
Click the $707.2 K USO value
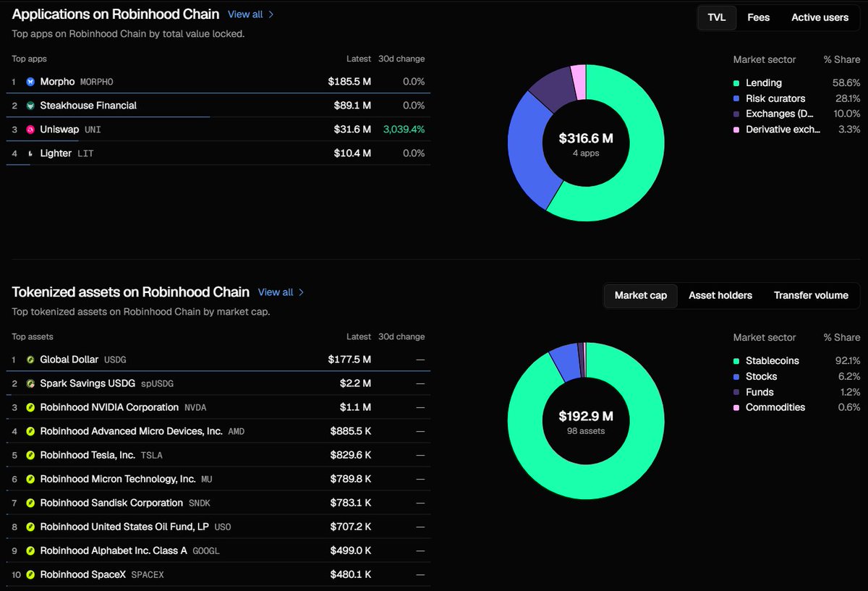coord(352,527)
